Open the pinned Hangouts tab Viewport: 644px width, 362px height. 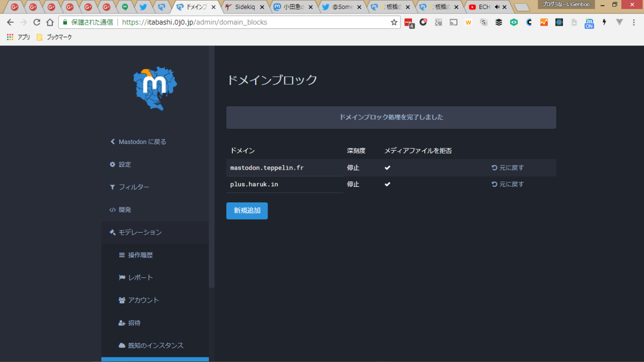[125, 7]
